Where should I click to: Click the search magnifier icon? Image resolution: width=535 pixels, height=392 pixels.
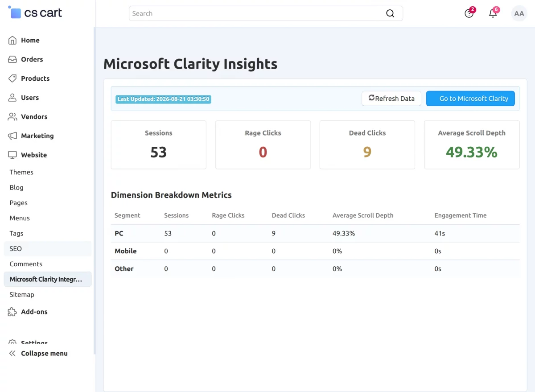pos(390,13)
